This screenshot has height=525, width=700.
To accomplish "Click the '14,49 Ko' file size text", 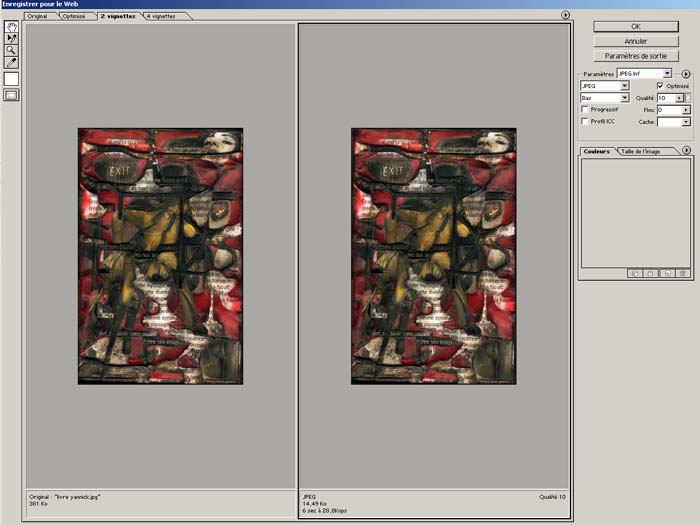I will [x=314, y=504].
